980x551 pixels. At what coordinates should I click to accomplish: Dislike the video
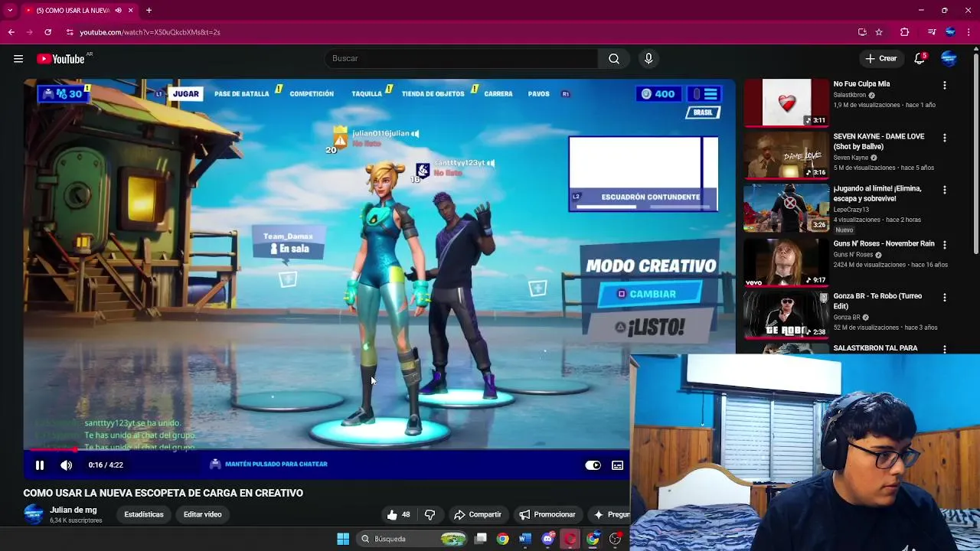tap(430, 515)
